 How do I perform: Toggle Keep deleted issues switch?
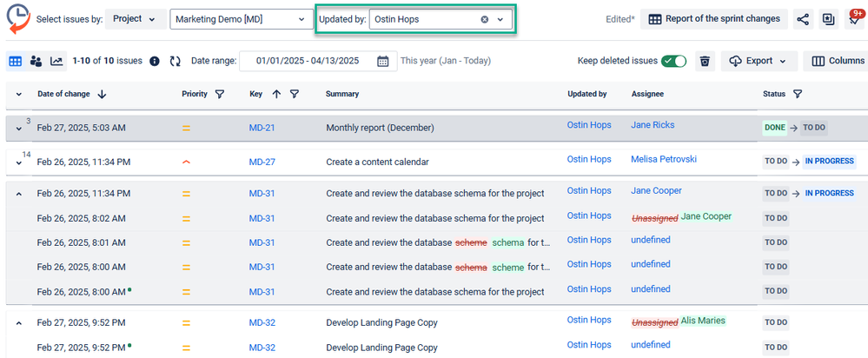[673, 61]
